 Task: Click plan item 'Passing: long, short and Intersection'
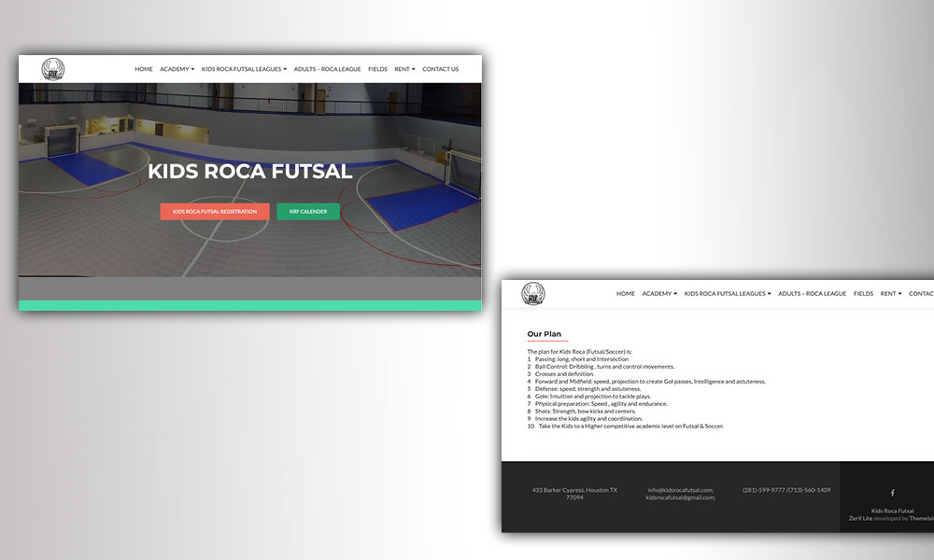click(581, 359)
